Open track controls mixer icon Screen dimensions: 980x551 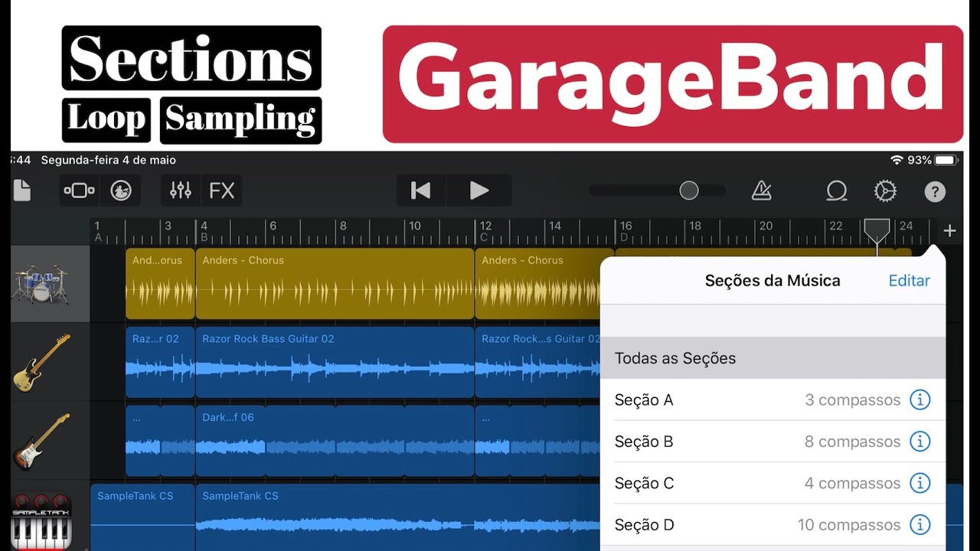click(181, 191)
